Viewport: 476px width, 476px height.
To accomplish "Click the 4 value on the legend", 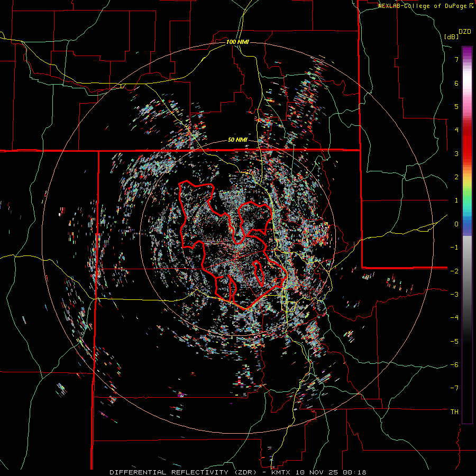I will tap(456, 130).
